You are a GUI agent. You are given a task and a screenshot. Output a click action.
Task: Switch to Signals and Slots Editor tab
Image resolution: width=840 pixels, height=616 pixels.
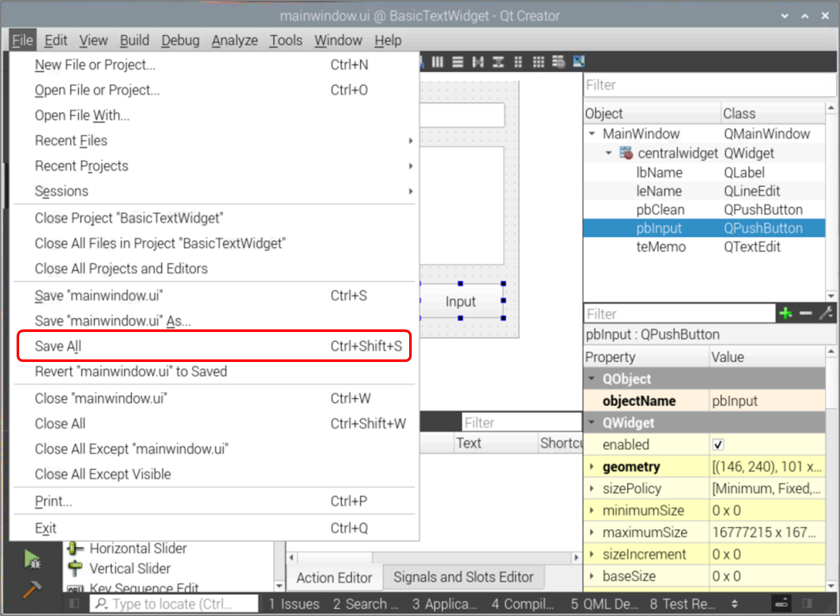[x=463, y=577]
